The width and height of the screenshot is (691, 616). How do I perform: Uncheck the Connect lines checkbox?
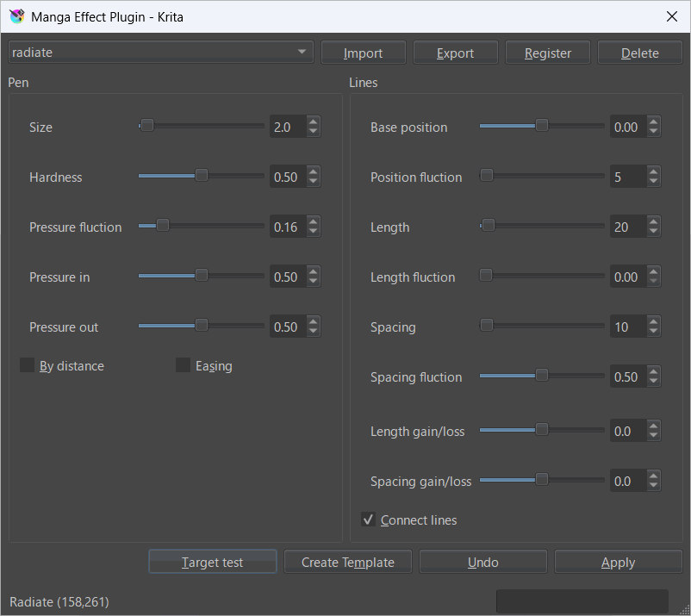pyautogui.click(x=368, y=520)
